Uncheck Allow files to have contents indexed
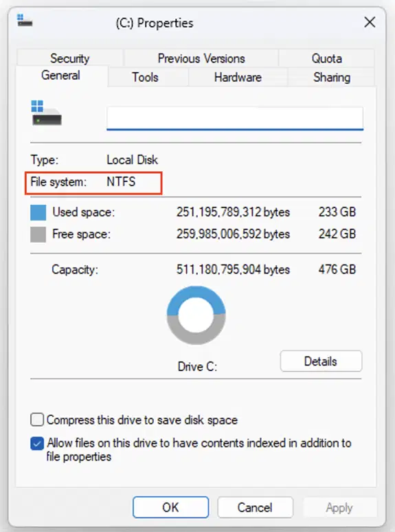This screenshot has width=395, height=532. pos(37,443)
